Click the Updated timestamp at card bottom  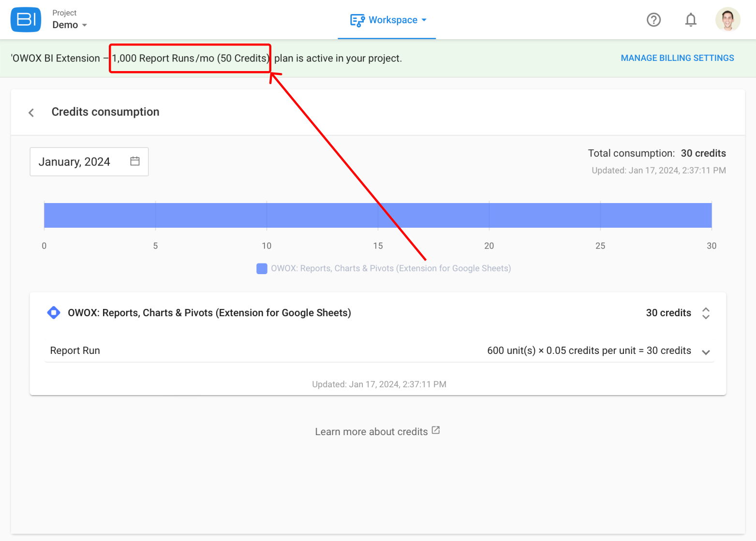tap(379, 384)
